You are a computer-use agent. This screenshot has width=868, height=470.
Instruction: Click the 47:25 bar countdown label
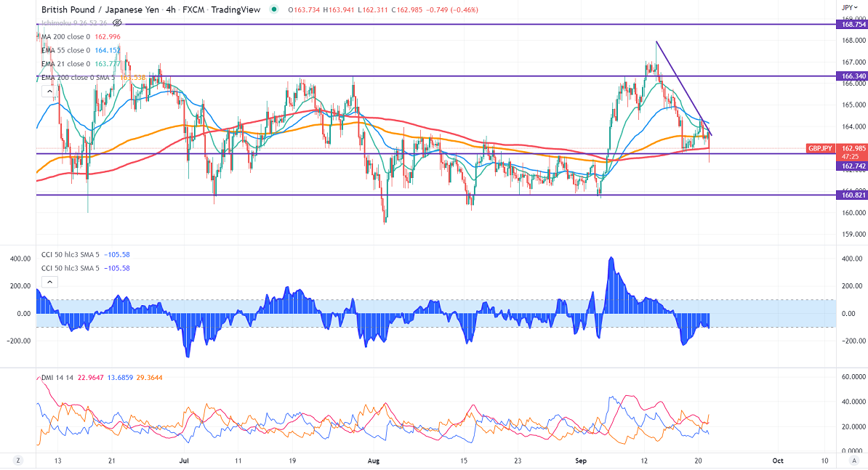click(852, 157)
